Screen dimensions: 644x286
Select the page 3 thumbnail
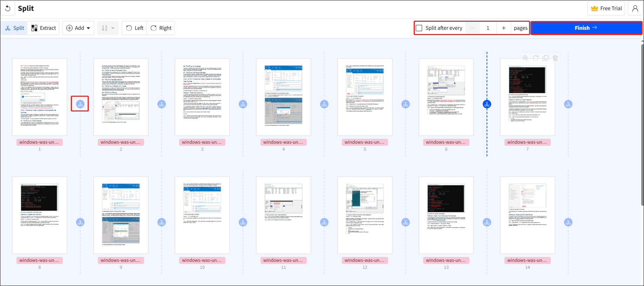[202, 97]
